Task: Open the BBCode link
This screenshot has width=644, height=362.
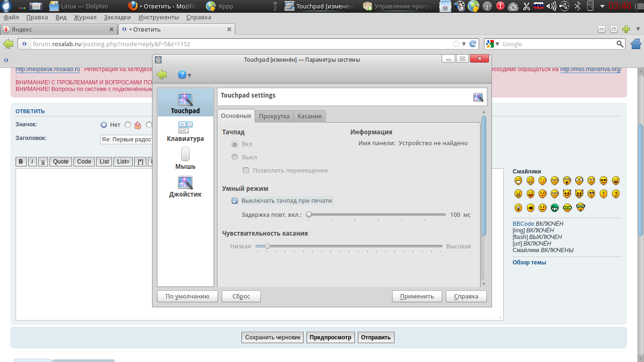Action: [x=523, y=224]
